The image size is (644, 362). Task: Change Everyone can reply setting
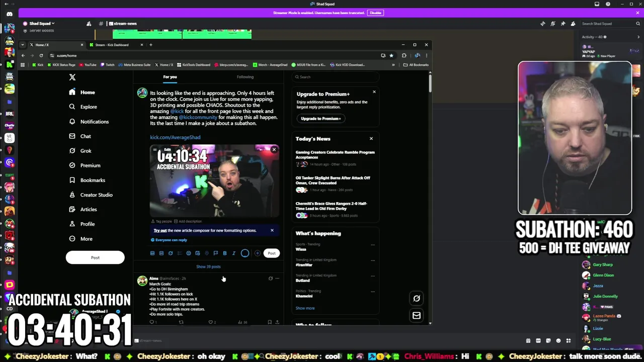click(169, 240)
